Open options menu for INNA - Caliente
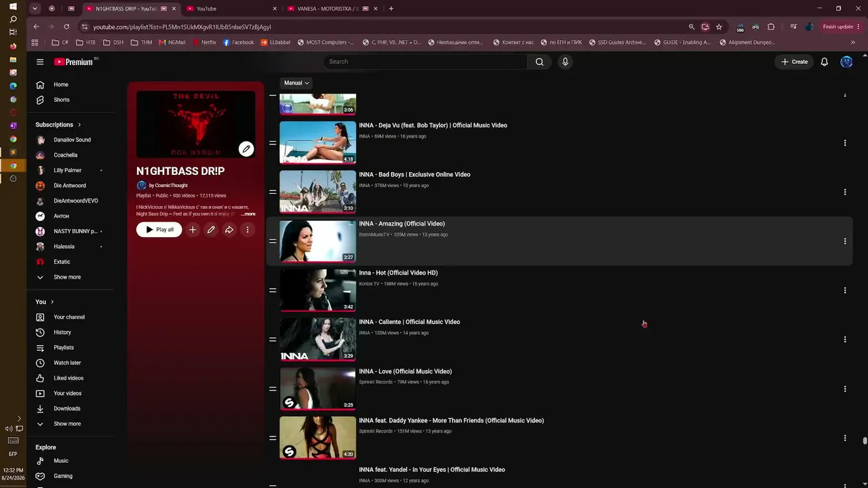This screenshot has height=488, width=868. (x=845, y=340)
